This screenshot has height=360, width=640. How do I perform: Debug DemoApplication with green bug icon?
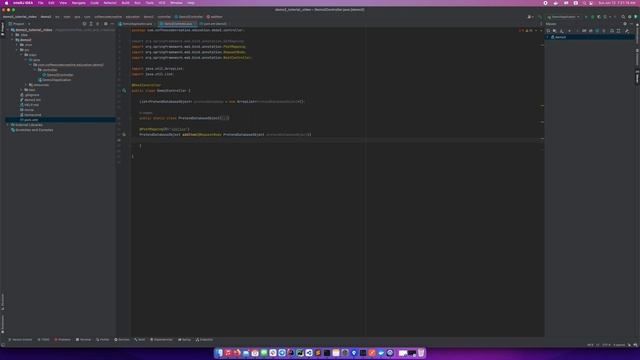tap(593, 17)
